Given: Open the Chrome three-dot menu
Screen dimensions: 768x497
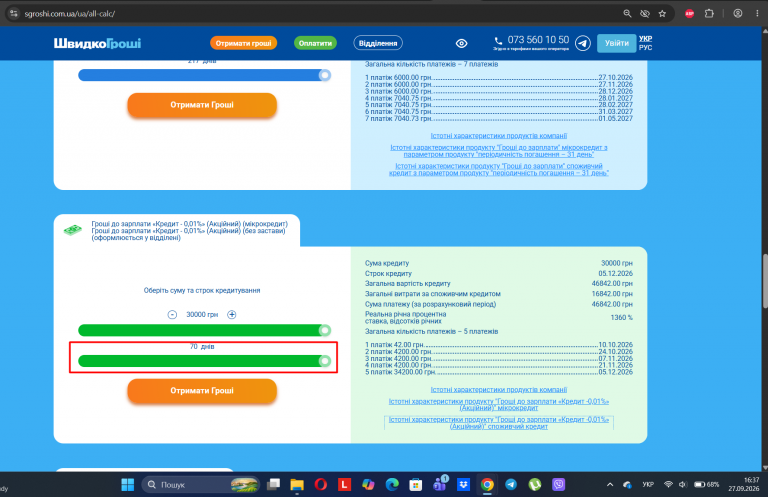Looking at the screenshot, I should coord(757,14).
